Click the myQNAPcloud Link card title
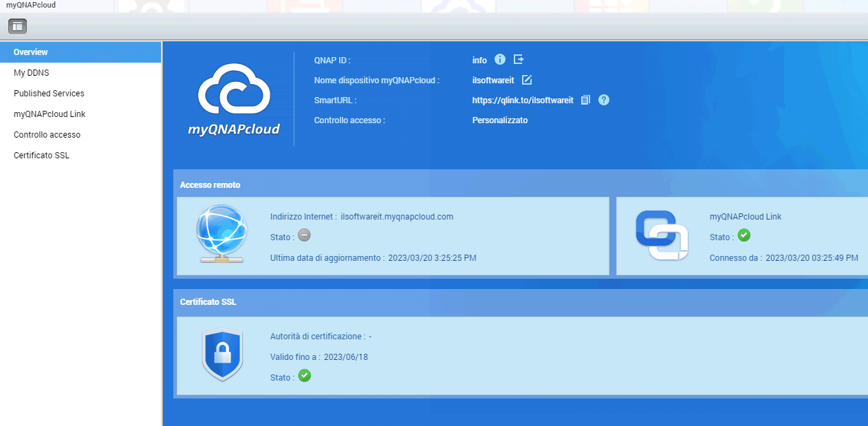Viewport: 868px width, 426px height. 746,217
